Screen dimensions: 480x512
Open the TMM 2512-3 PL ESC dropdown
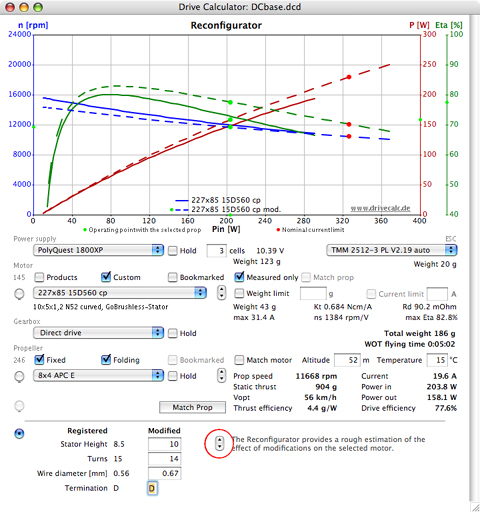392,250
